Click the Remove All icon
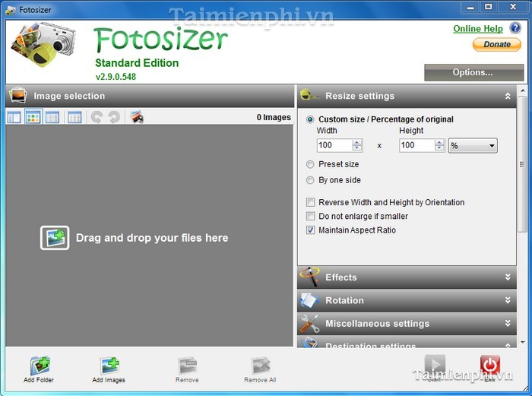The height and width of the screenshot is (396, 532). tap(261, 366)
